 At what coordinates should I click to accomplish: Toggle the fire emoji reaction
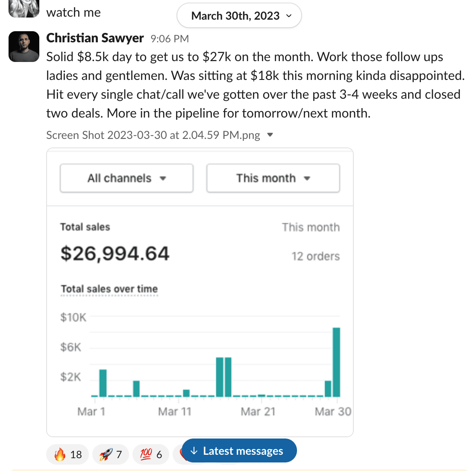tap(68, 454)
